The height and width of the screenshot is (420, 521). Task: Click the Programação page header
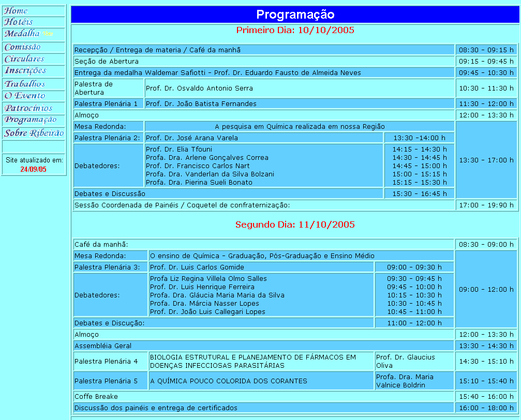click(295, 14)
